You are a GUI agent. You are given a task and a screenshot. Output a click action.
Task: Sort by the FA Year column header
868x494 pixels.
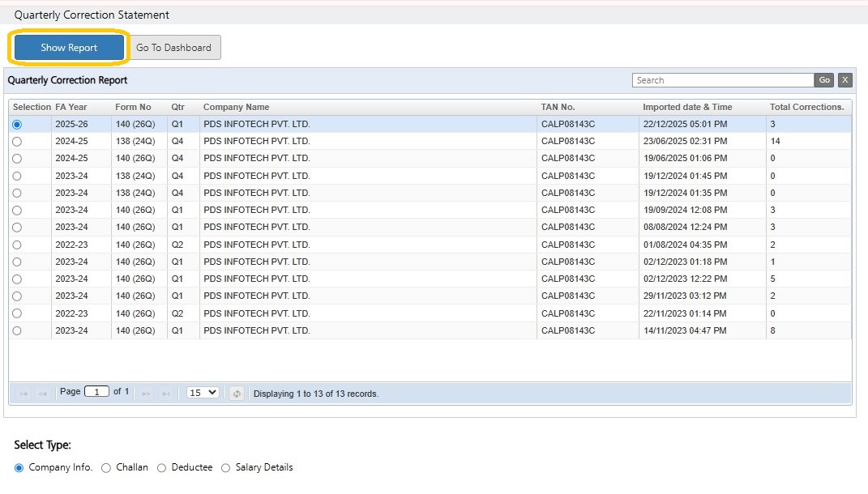(71, 108)
